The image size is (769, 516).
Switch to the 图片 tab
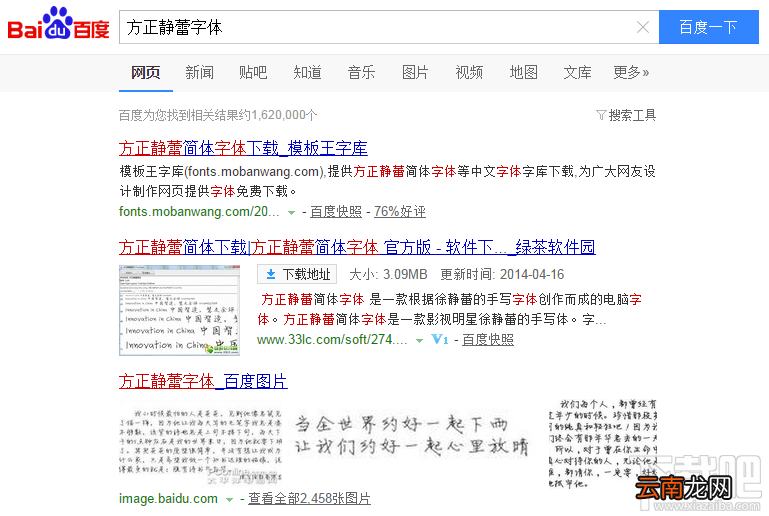pyautogui.click(x=415, y=73)
